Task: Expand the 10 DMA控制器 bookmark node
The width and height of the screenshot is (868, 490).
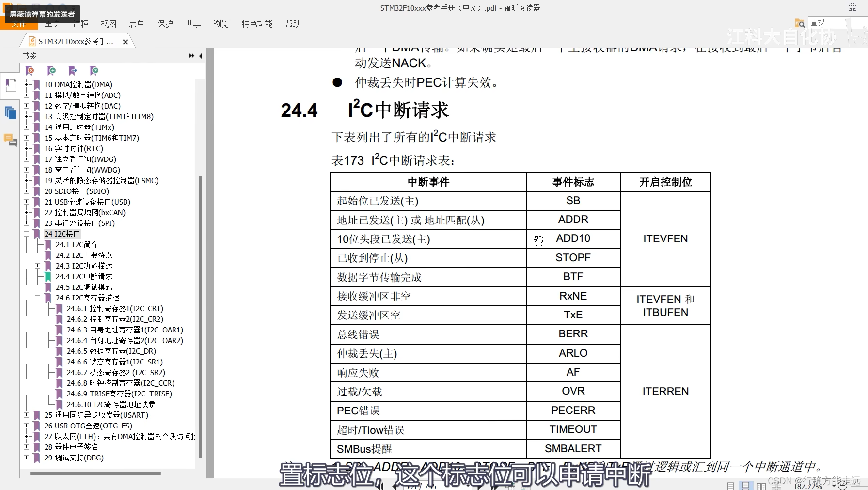Action: pos(27,84)
